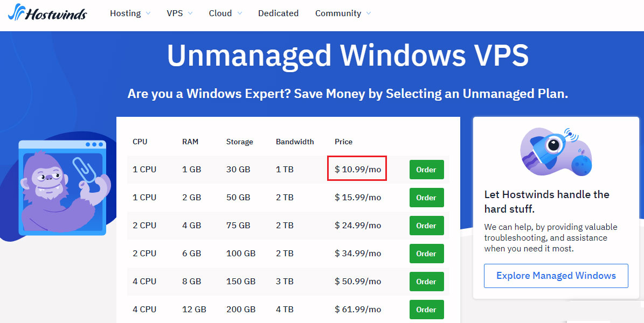Select the $ 50.99/mo price cell
Image resolution: width=644 pixels, height=323 pixels.
click(x=358, y=281)
